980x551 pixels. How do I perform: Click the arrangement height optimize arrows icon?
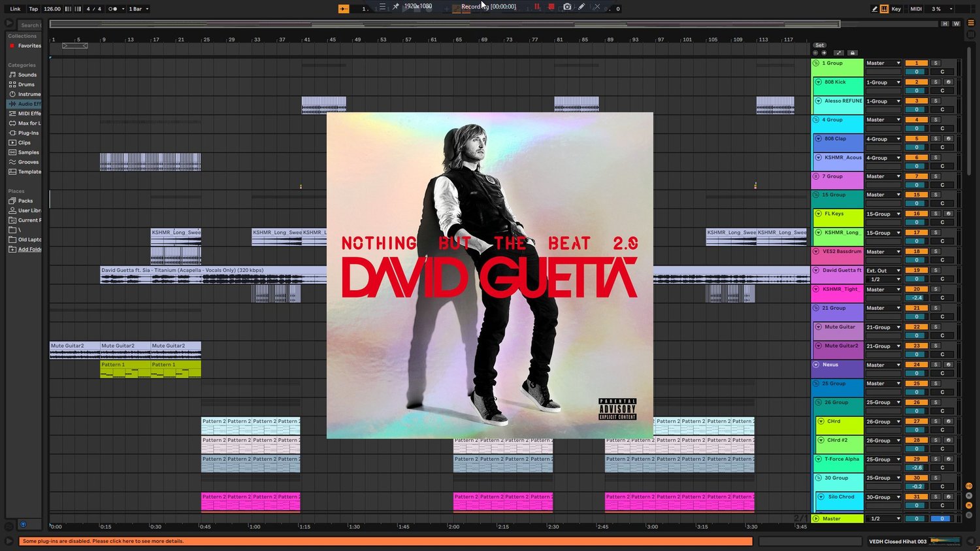838,53
